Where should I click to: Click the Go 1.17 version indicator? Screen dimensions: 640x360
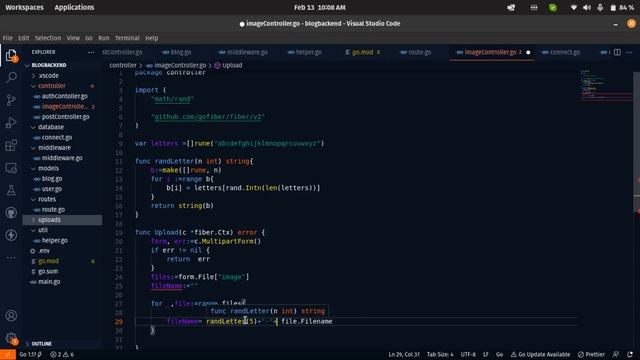(31, 354)
